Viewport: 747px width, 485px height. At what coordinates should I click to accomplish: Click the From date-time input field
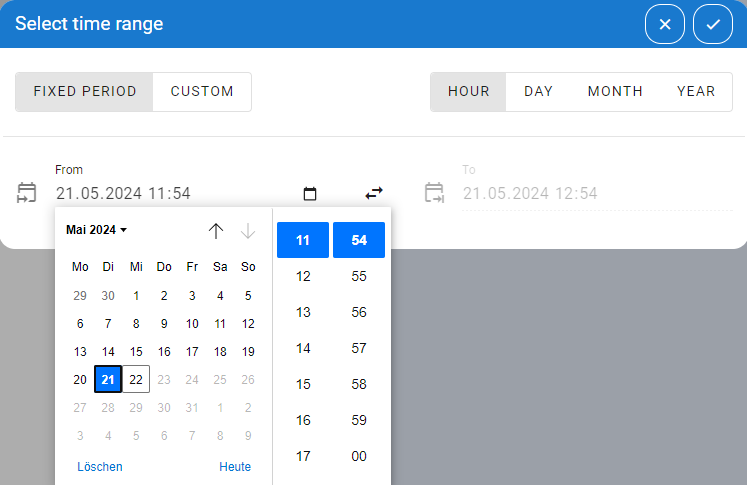[x=170, y=194]
